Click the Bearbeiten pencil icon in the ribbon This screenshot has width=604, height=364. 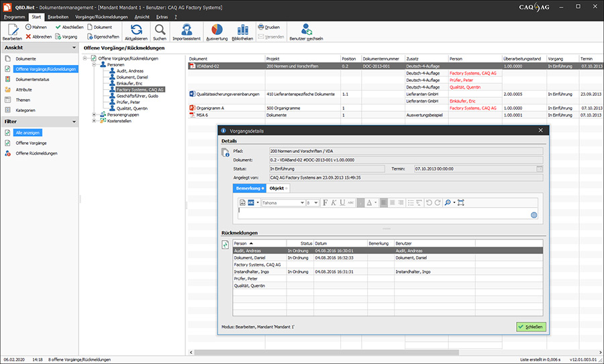pos(12,29)
